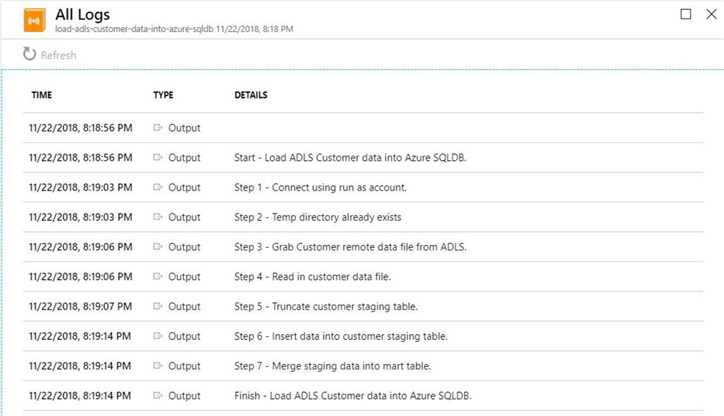Click the DETAILS column header
724x416 pixels.
250,95
